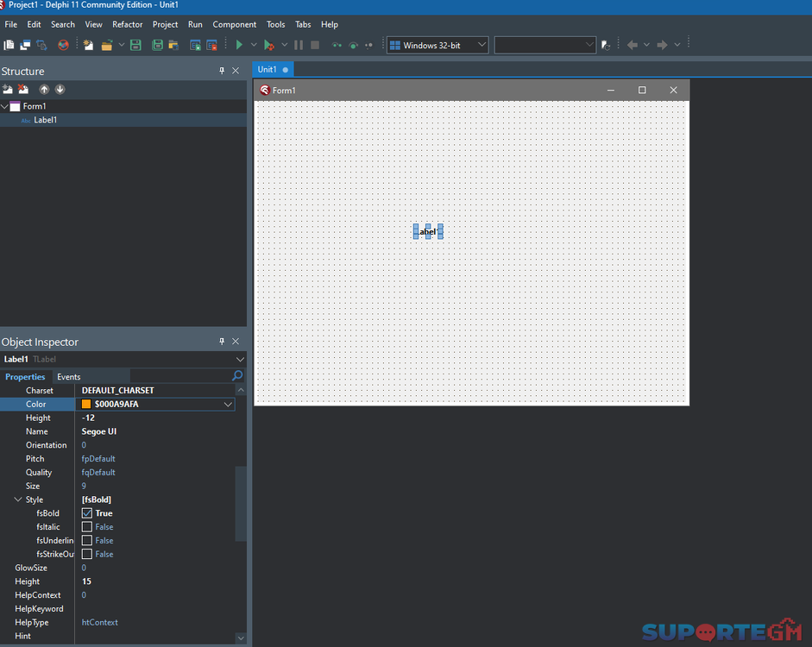The image size is (812, 647).
Task: Check the fsUnderline style checkbox
Action: pos(87,541)
